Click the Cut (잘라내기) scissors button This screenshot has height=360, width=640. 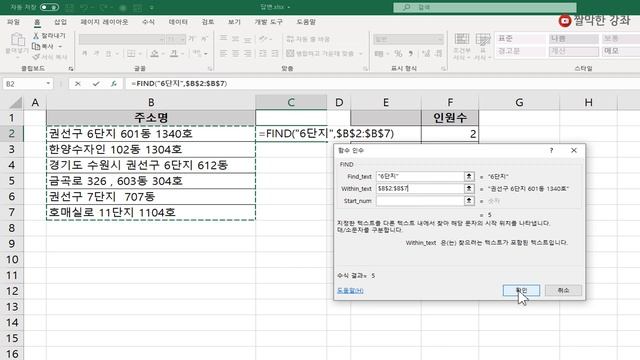pyautogui.click(x=49, y=36)
